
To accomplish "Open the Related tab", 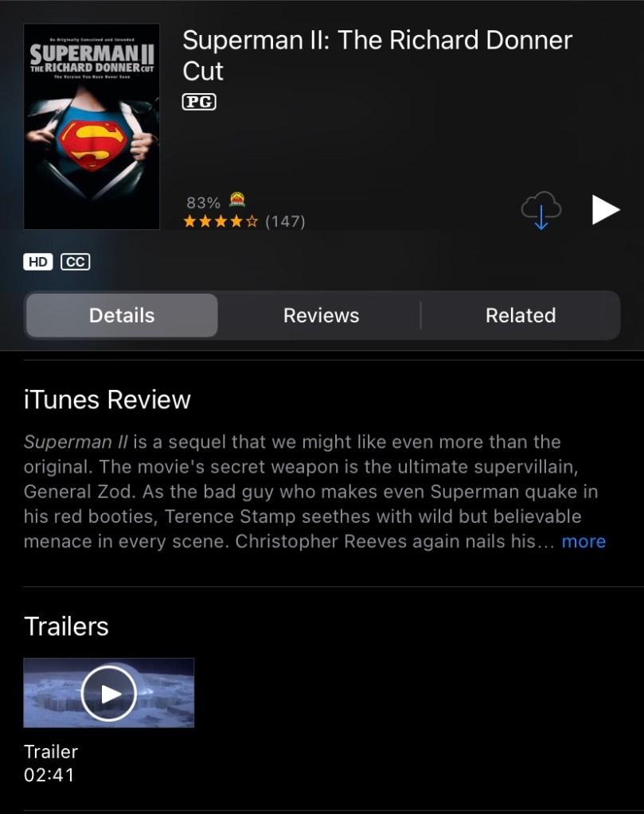I will point(521,316).
